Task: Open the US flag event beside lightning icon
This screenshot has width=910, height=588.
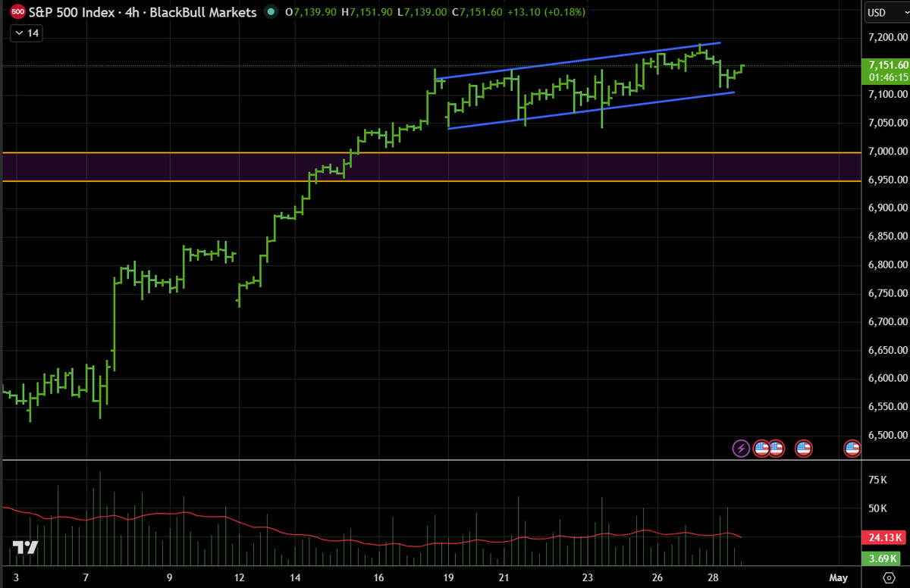Action: pos(762,449)
